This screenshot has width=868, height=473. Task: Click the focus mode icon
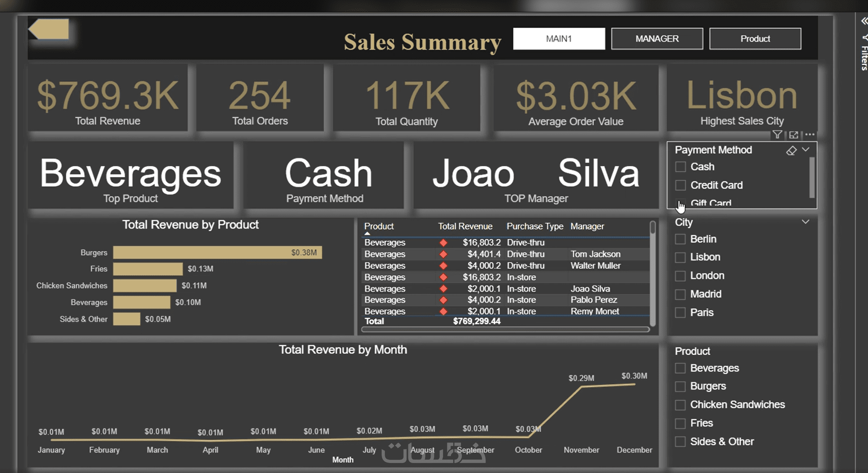tap(794, 135)
